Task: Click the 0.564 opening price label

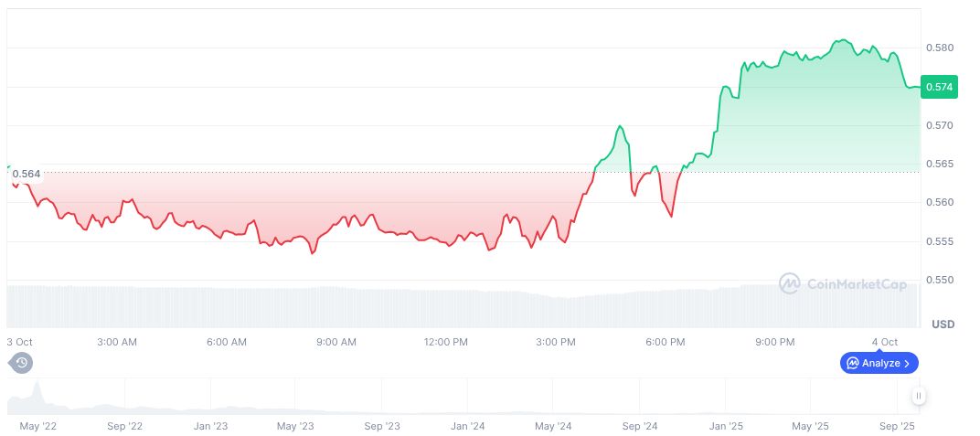Action: pos(26,174)
